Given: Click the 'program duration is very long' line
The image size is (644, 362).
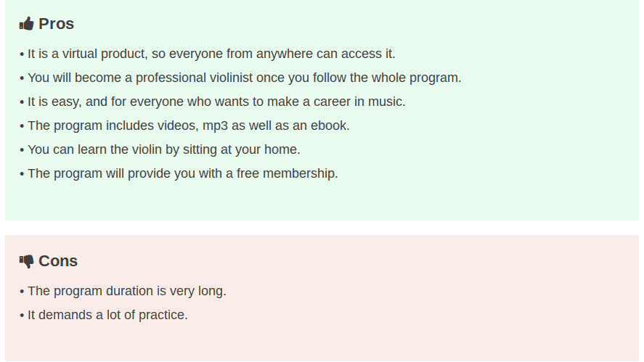Looking at the screenshot, I should click(123, 291).
